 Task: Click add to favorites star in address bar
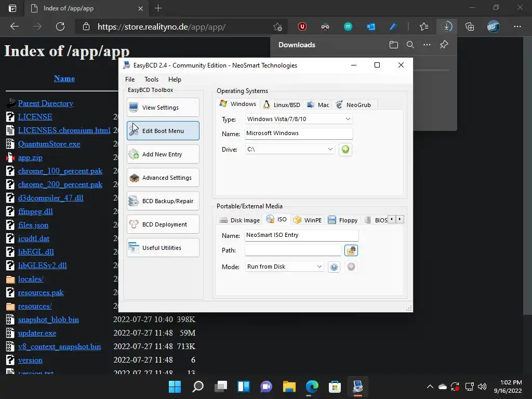pos(277,26)
